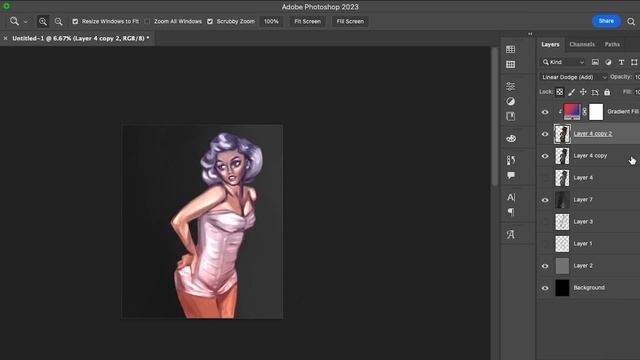The width and height of the screenshot is (640, 360).
Task: Click the black Background layer thumbnail
Action: point(562,288)
